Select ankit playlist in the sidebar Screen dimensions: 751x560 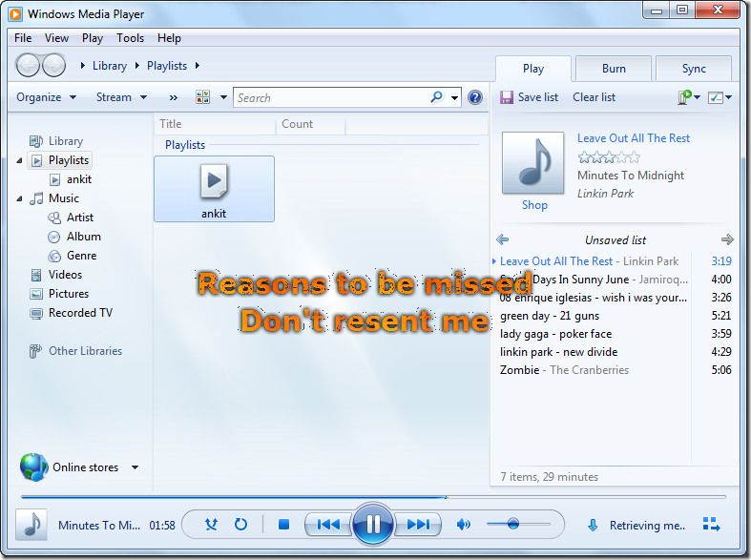point(79,179)
